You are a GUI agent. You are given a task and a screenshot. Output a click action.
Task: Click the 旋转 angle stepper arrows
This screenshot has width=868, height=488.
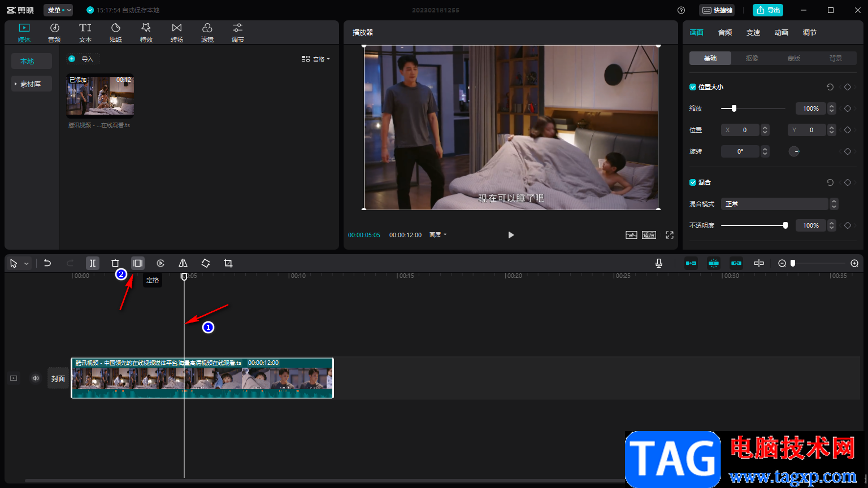[765, 151]
